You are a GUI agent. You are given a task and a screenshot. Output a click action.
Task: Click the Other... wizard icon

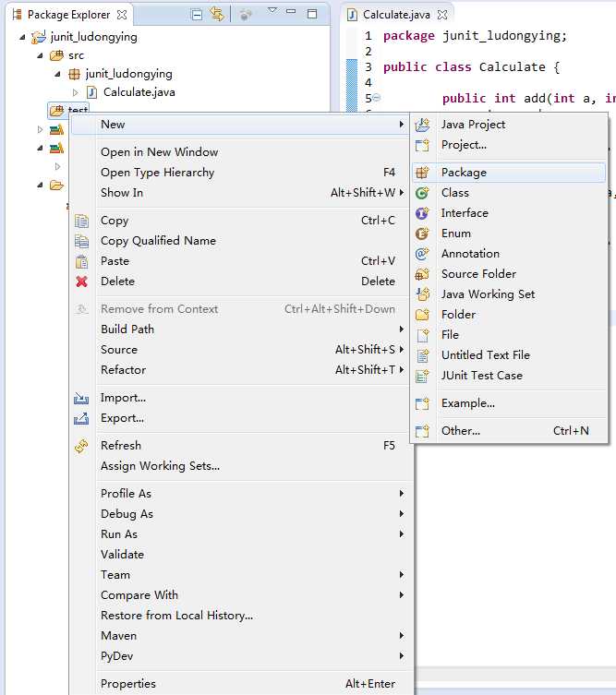point(422,431)
